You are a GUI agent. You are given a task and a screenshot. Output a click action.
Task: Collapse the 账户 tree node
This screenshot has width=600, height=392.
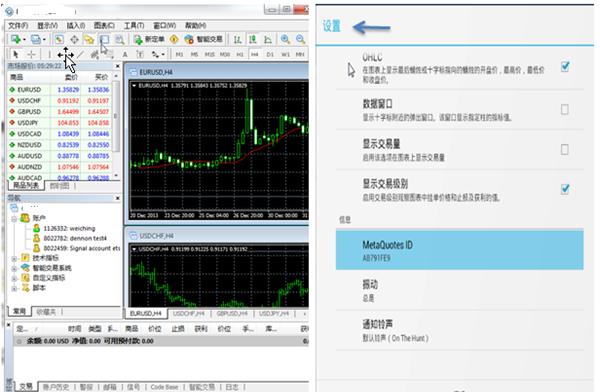point(14,219)
